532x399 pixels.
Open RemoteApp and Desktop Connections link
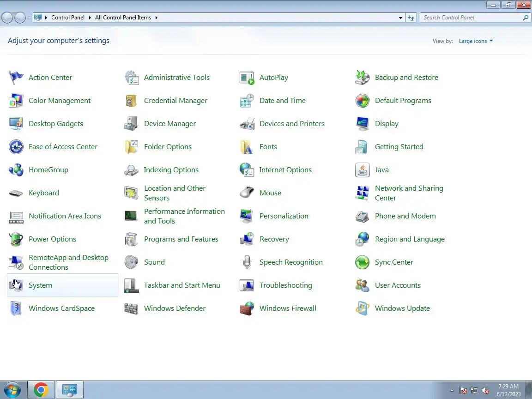coord(68,262)
